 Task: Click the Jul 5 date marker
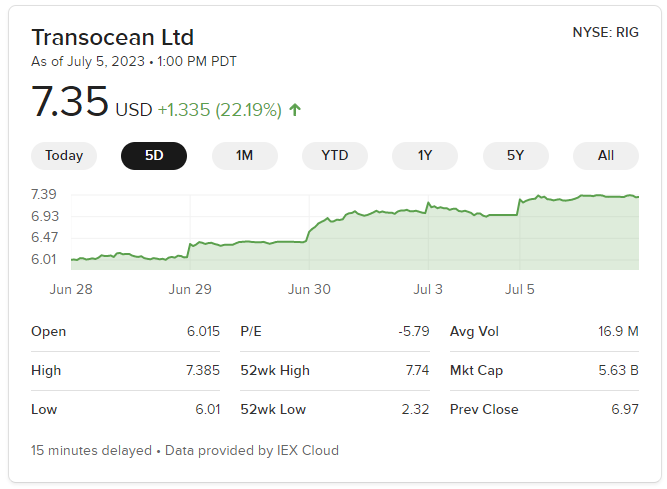519,290
